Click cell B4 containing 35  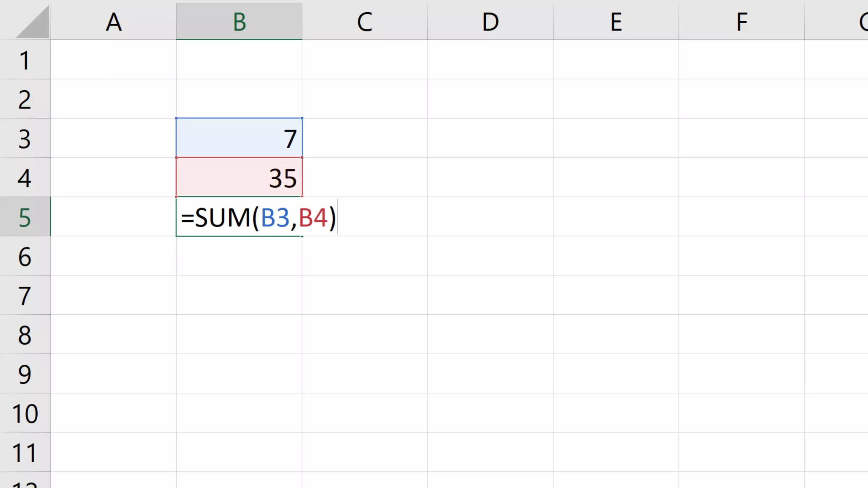[239, 177]
